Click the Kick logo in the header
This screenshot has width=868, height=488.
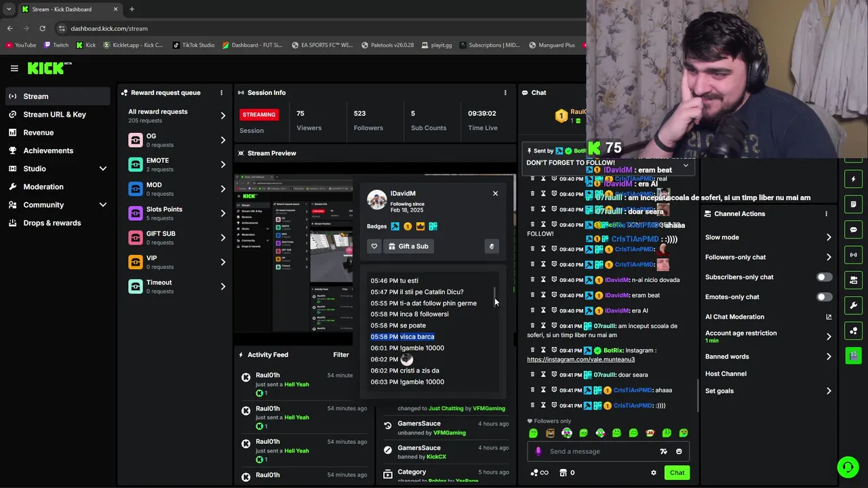point(50,68)
